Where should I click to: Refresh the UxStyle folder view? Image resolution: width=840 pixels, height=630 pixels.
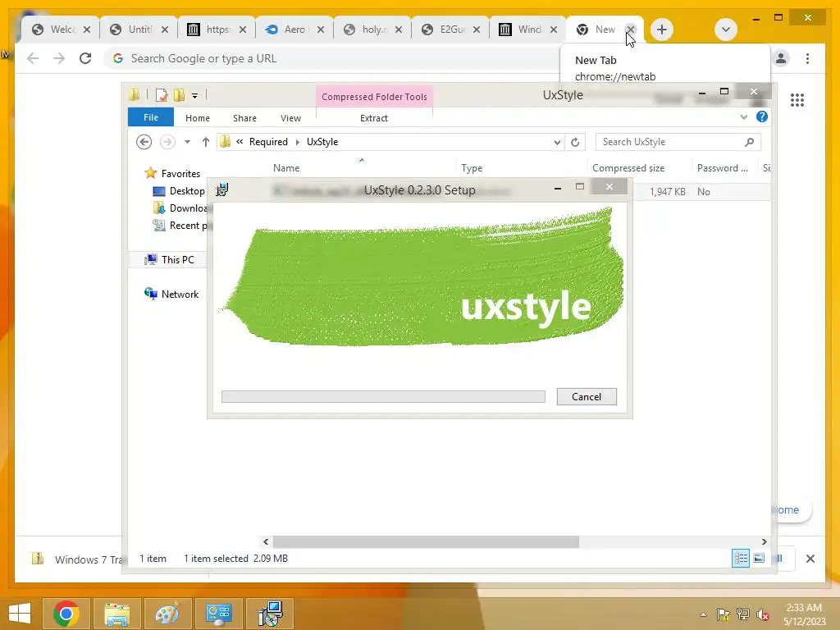click(575, 142)
